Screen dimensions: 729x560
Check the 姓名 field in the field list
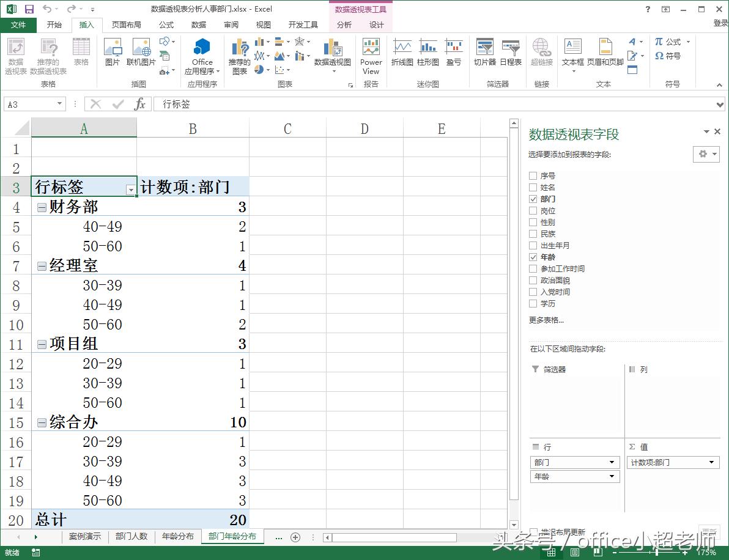534,187
